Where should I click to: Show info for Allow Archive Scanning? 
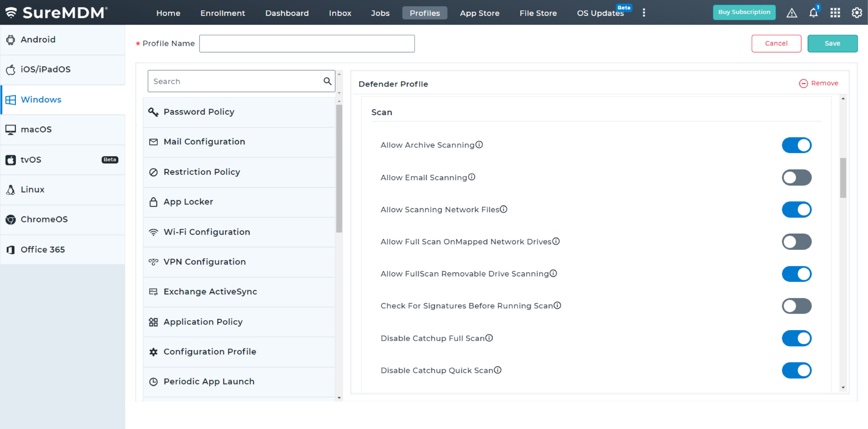coord(479,145)
